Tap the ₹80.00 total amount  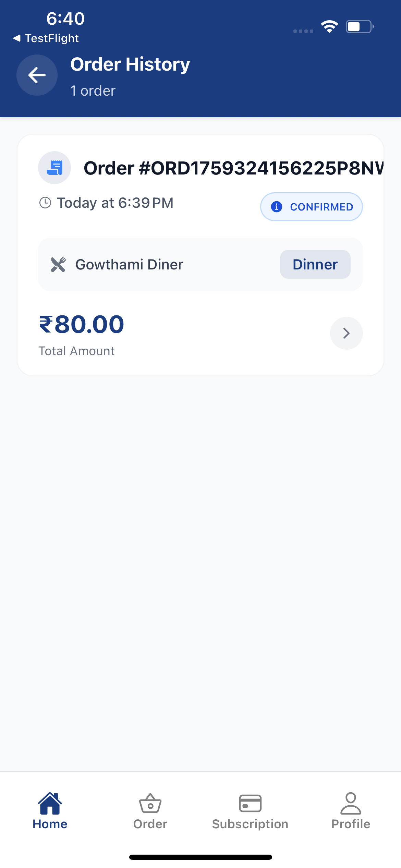click(x=82, y=324)
